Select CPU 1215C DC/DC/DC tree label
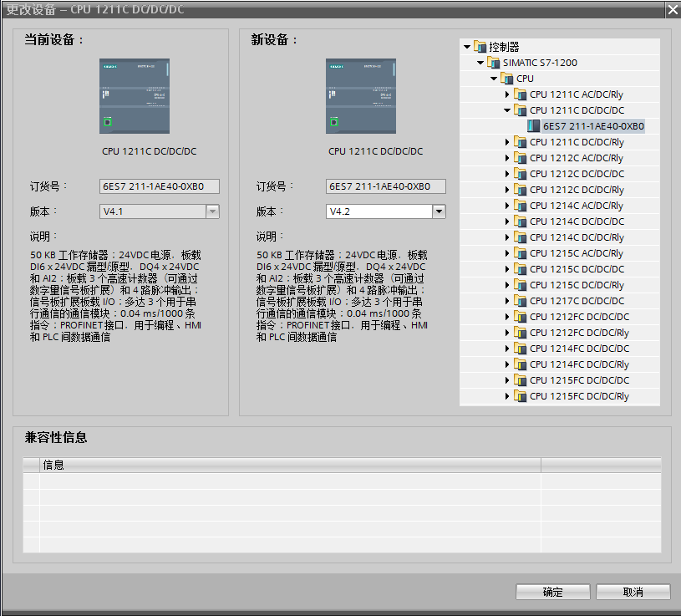681x616 pixels. point(577,269)
